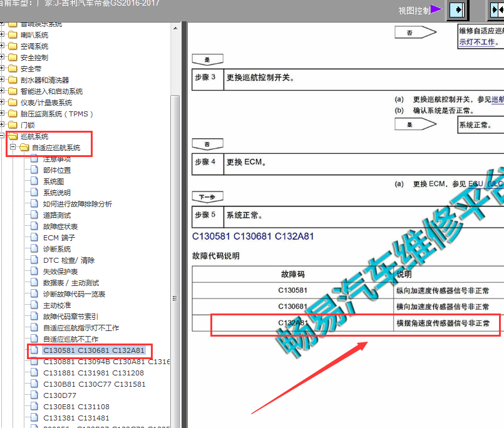Click document icon beside C130E81 C131108

point(34,406)
